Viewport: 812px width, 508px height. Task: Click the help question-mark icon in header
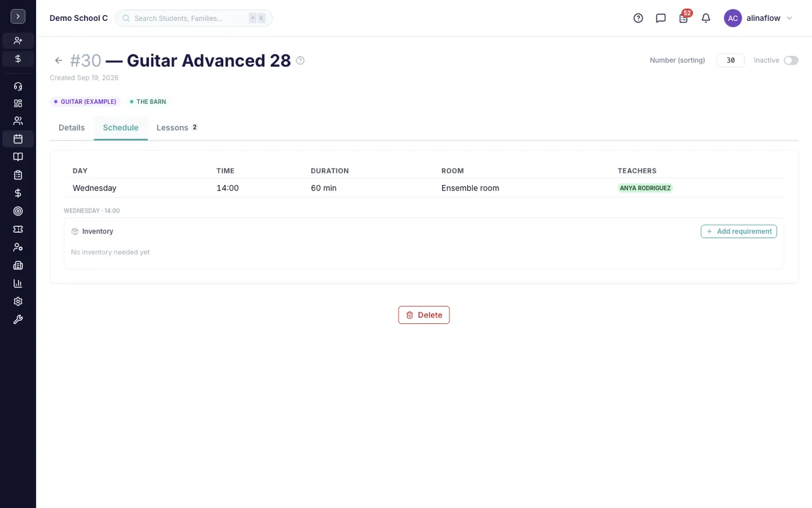(x=638, y=18)
